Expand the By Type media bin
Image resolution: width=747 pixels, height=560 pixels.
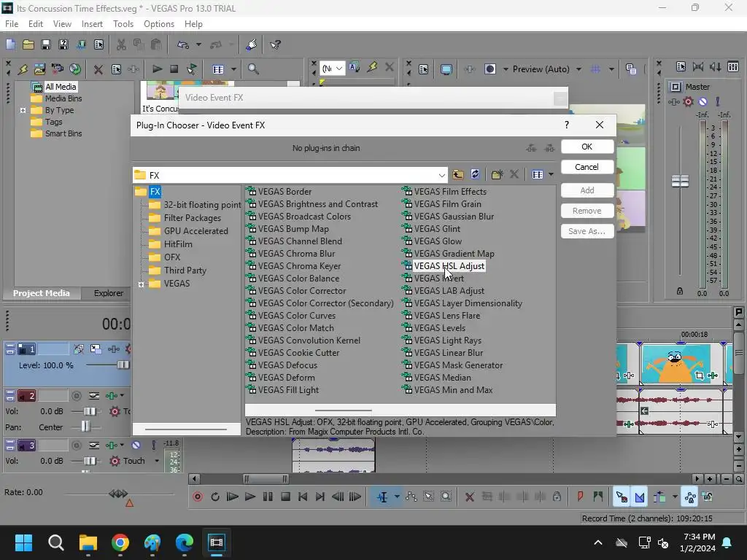[x=23, y=111]
